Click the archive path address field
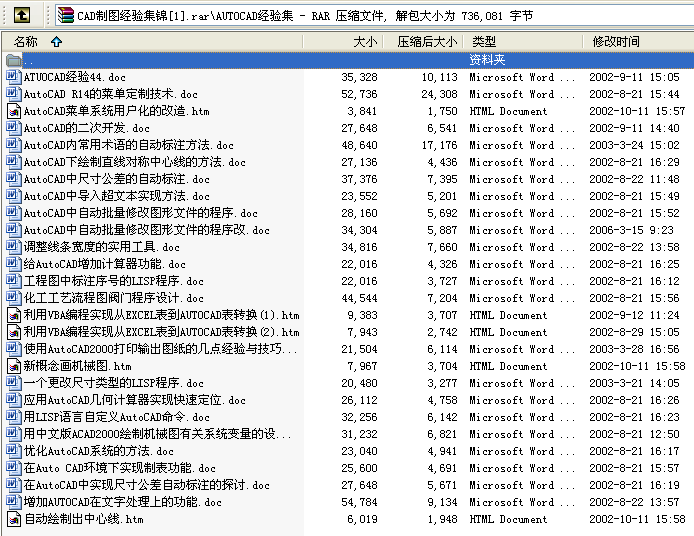Viewport: 694px width, 536px height. 374,15
